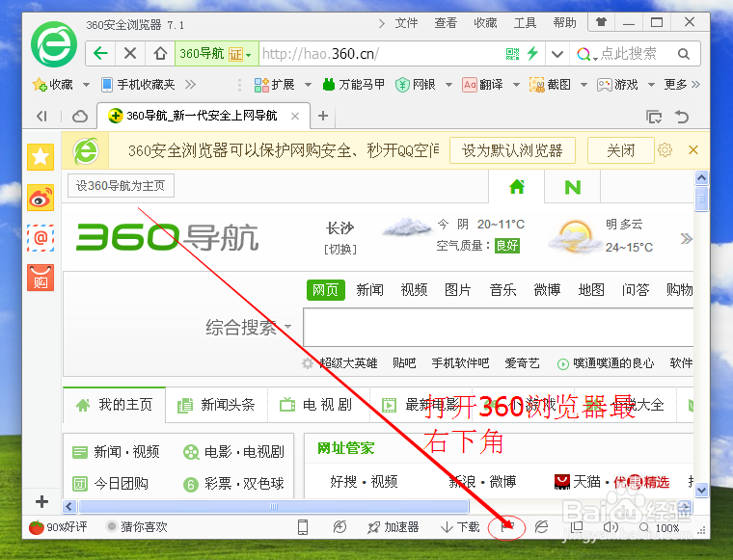733x560 pixels.
Task: Open the 帮助 menu
Action: pyautogui.click(x=564, y=23)
